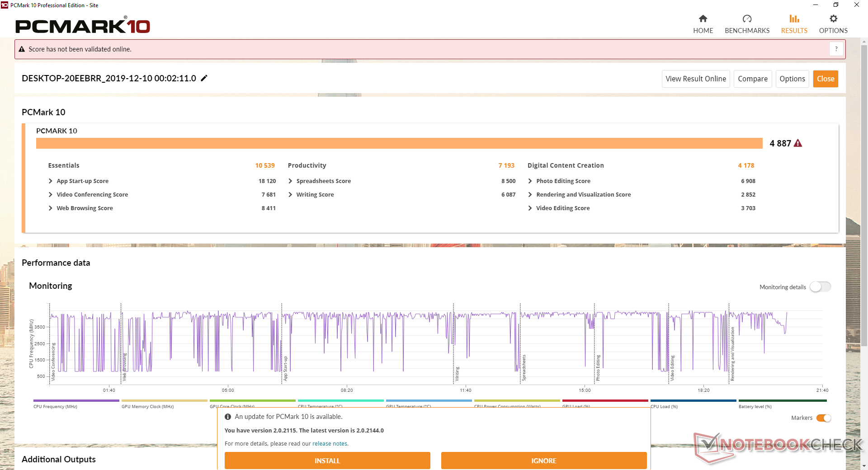Viewport: 868px width, 470px height.
Task: Expand App Start-up Score
Action: coord(50,181)
